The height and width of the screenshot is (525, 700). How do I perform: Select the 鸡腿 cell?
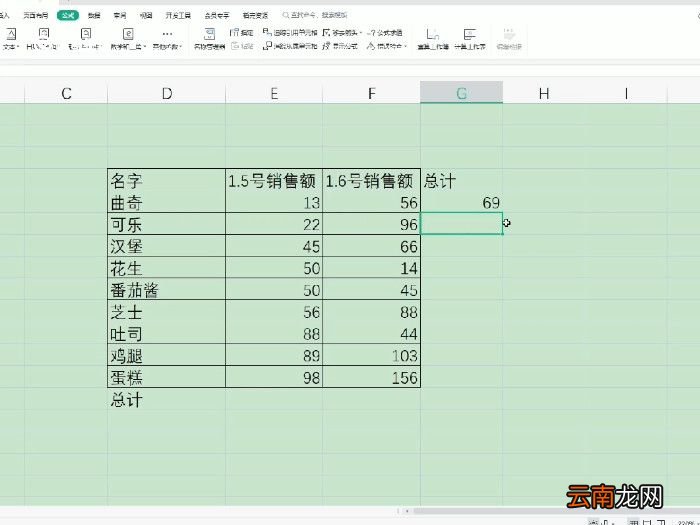[167, 355]
